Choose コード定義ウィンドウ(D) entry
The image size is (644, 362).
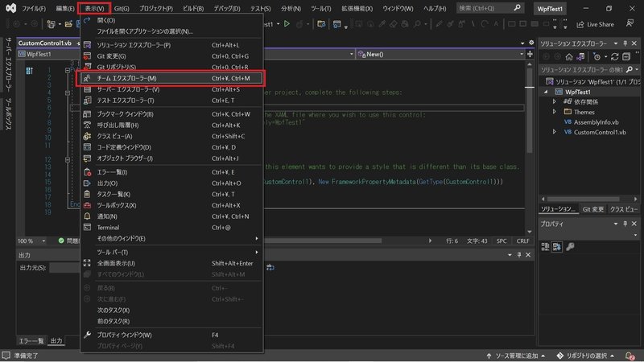[171, 147]
